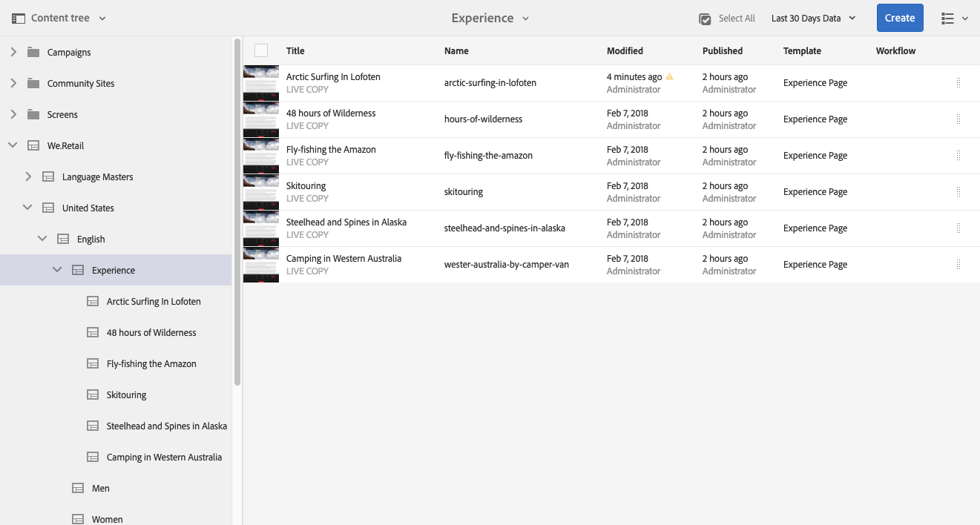Screen dimensions: 980x525
Task: Open the Experience title breadcrumb dropdown
Action: (x=490, y=18)
